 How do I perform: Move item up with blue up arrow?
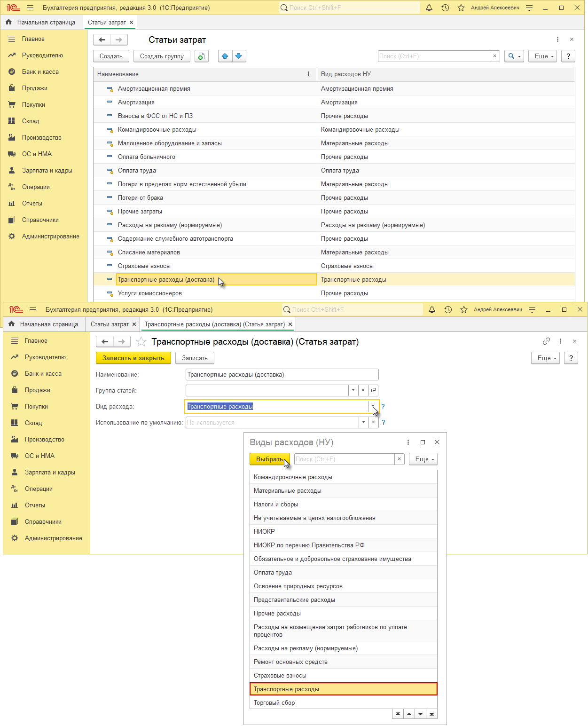pos(225,56)
